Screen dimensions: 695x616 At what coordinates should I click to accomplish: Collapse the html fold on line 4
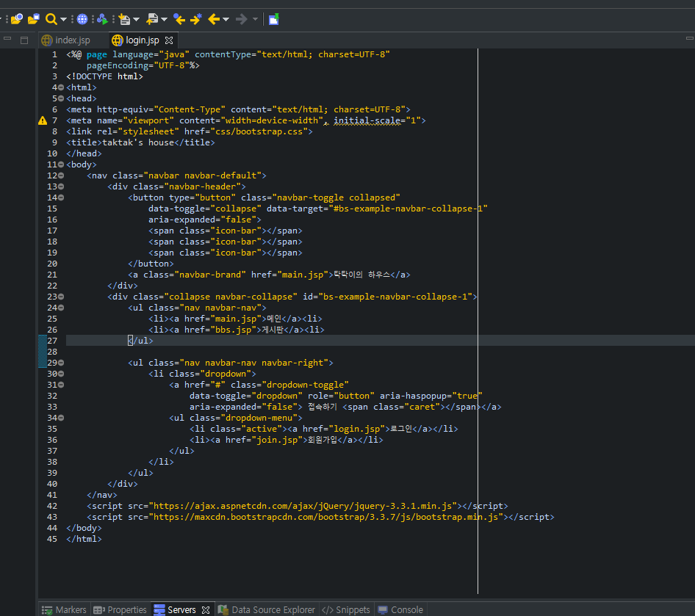(61, 87)
